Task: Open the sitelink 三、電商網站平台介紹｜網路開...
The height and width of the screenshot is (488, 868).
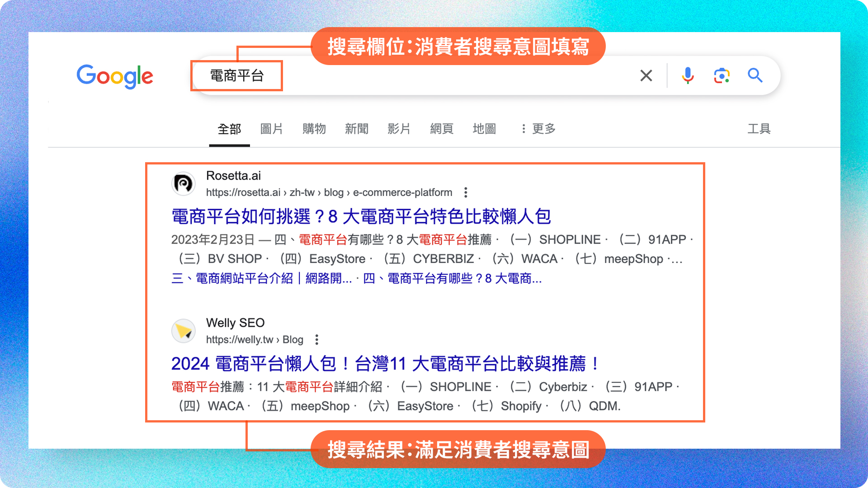Action: point(261,278)
